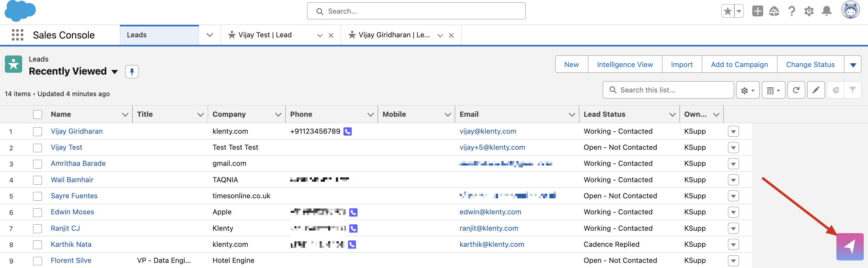The image size is (868, 268).
Task: Click Add to Campaign
Action: (x=739, y=64)
